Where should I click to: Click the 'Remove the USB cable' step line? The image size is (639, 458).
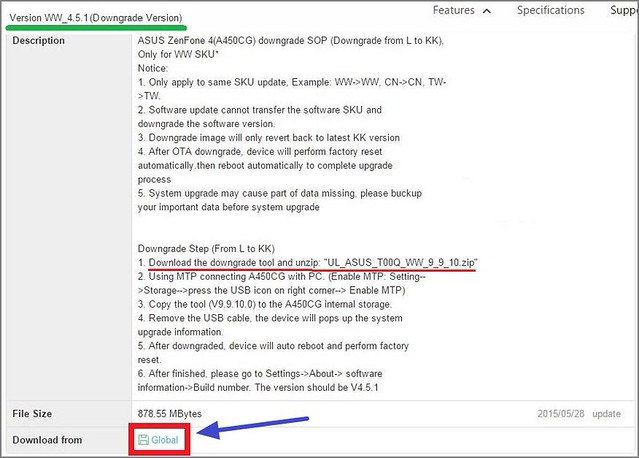click(270, 318)
